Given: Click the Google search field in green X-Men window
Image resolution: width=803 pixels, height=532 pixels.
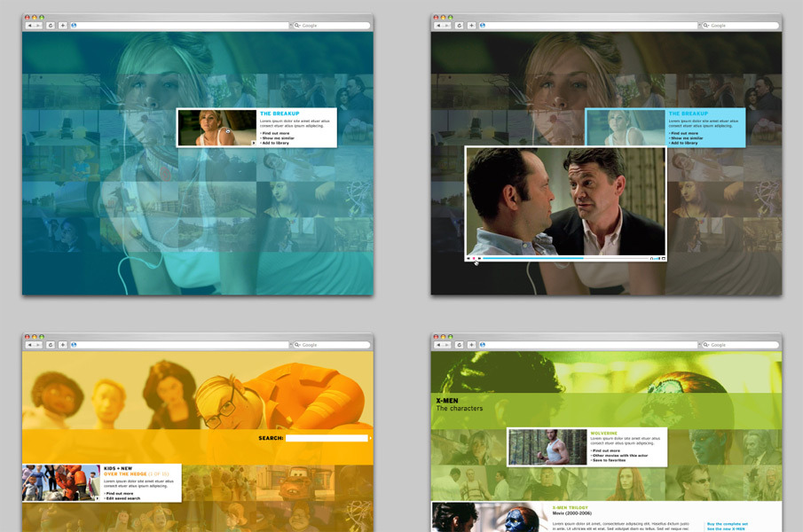Looking at the screenshot, I should click(740, 345).
